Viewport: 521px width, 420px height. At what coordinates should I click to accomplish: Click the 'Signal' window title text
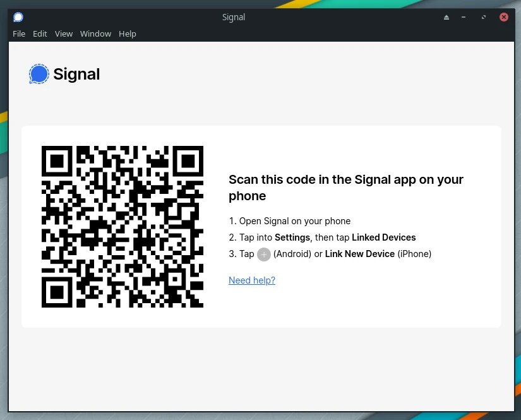[234, 17]
